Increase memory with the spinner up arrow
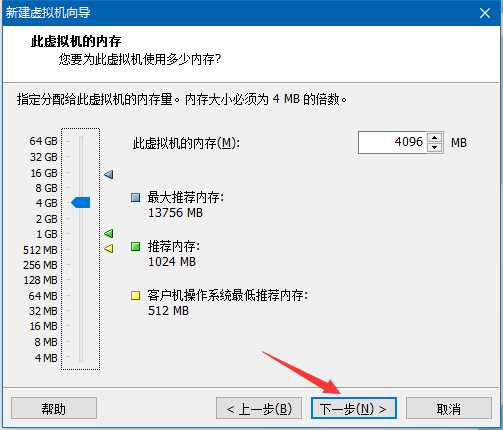Screen dimensions: 503x430 435,137
